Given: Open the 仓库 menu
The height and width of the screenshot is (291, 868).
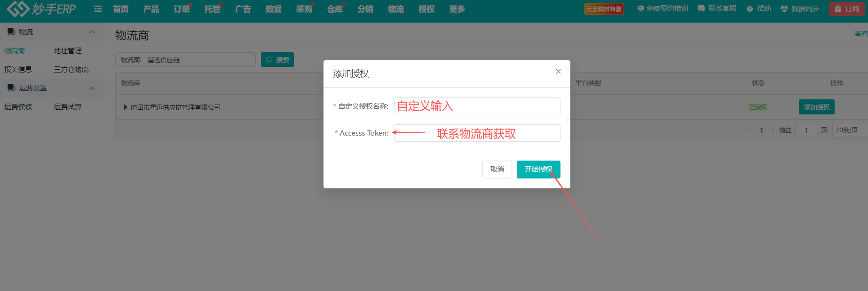Looking at the screenshot, I should 335,9.
